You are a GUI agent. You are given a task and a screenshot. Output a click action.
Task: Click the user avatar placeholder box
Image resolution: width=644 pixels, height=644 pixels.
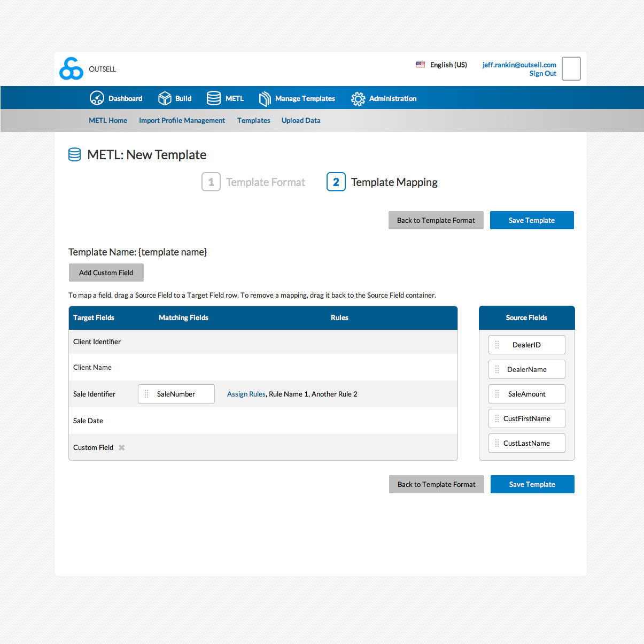pos(571,69)
